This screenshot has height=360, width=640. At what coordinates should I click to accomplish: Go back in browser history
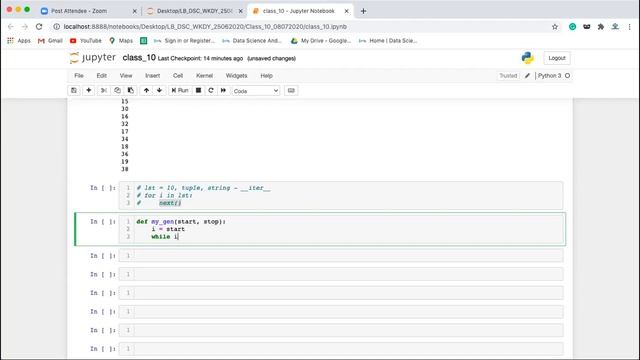point(11,27)
